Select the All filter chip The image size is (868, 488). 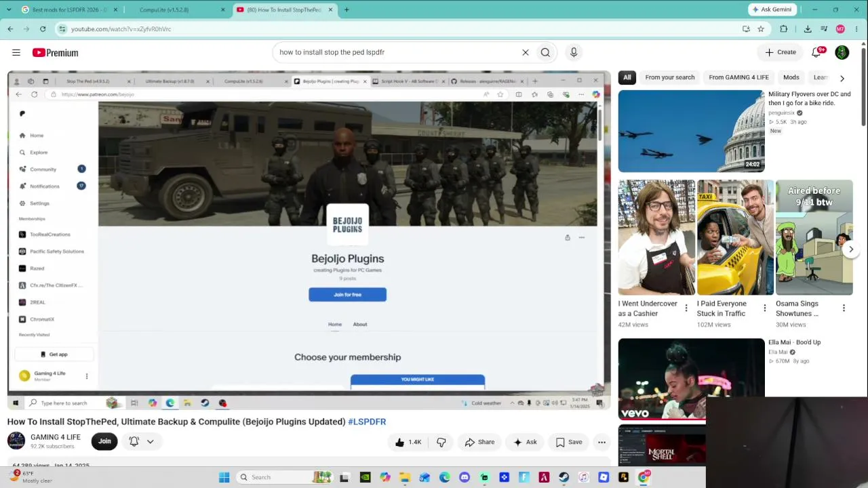[627, 77]
